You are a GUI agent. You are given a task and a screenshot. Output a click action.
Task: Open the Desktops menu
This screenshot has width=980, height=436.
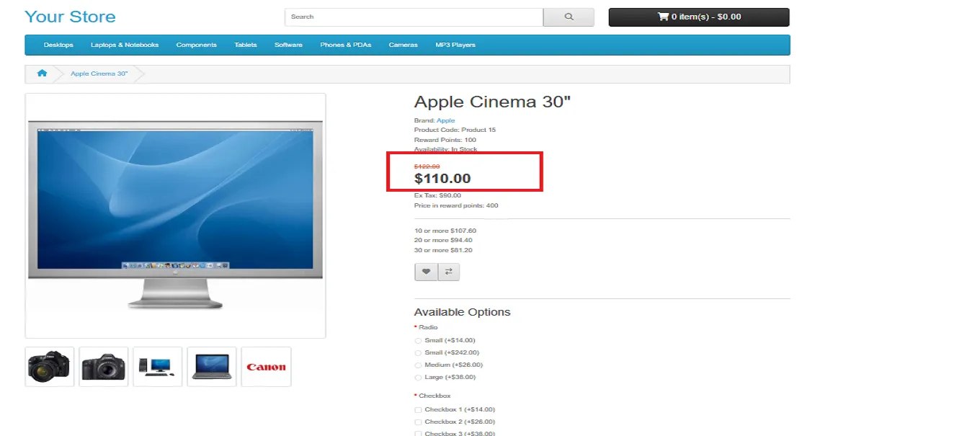(58, 45)
